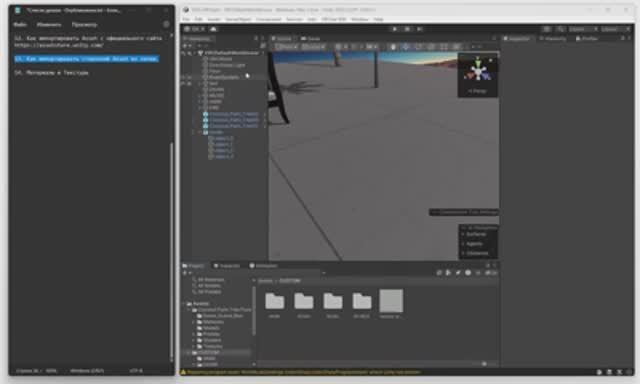
Task: Click Save Search star icon in Project
Action: [x=478, y=273]
